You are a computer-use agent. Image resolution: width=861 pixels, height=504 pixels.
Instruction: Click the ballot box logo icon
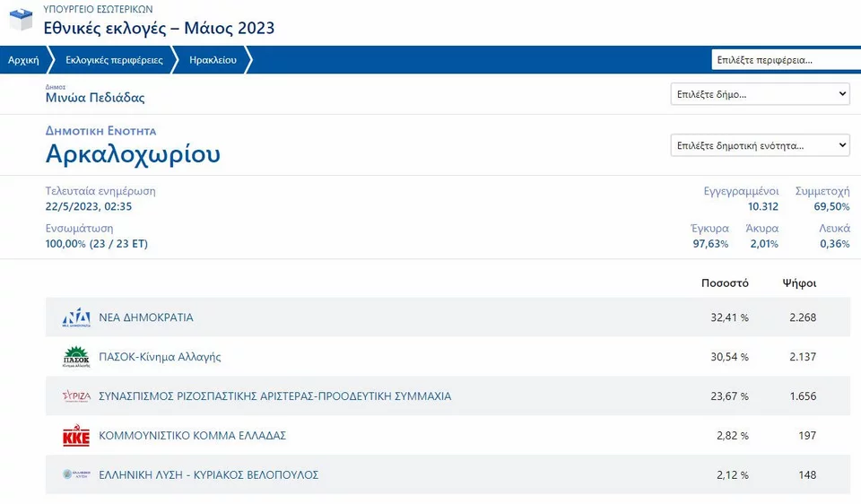point(22,19)
